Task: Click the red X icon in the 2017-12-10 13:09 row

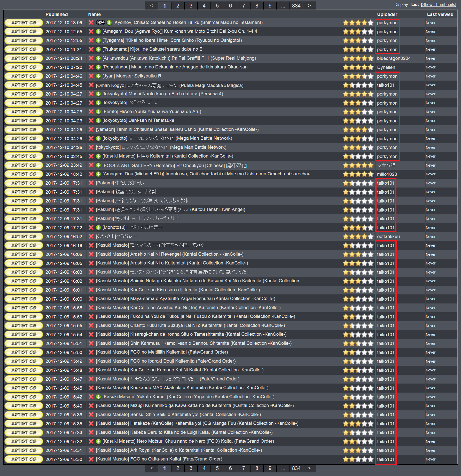Action: coord(91,23)
